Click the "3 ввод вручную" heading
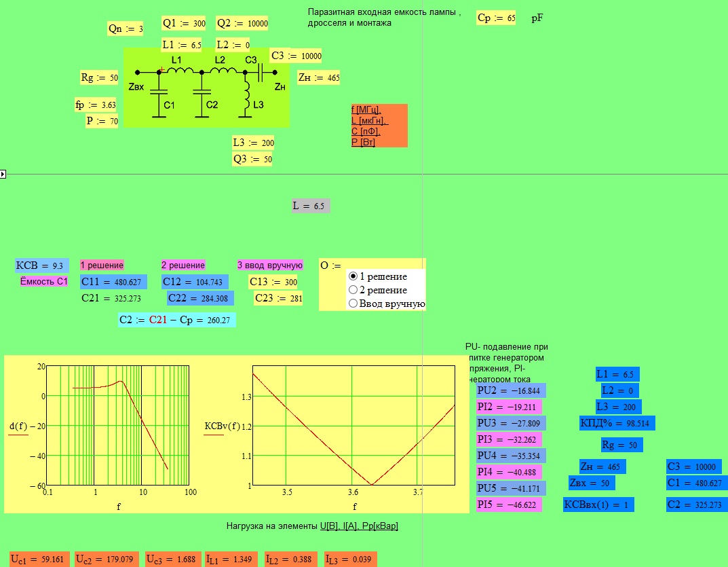Image resolution: width=728 pixels, height=567 pixels. pyautogui.click(x=270, y=266)
